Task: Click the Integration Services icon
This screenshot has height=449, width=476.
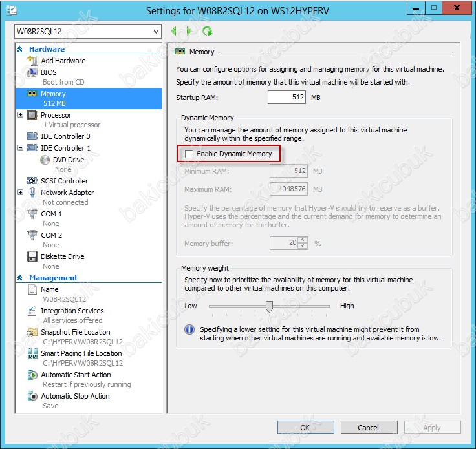Action: (32, 311)
